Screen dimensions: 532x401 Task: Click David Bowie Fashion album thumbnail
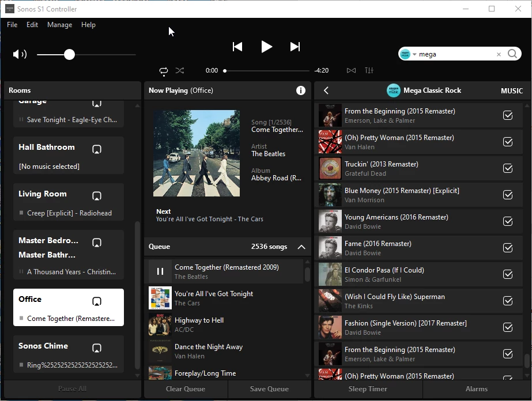330,327
